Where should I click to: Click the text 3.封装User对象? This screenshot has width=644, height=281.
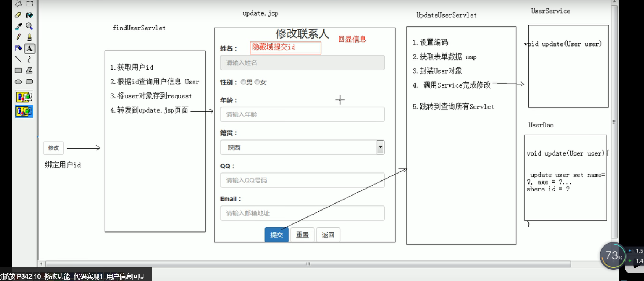point(437,71)
